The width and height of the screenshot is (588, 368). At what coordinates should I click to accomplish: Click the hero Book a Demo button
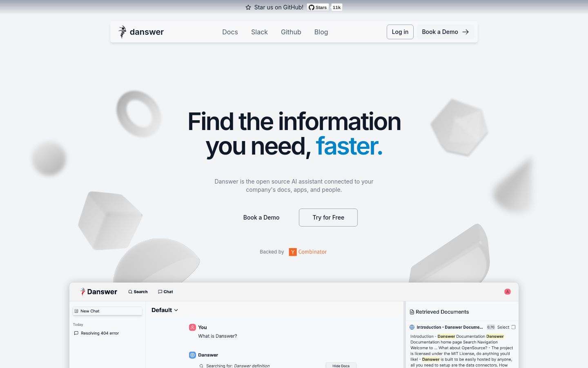point(261,218)
